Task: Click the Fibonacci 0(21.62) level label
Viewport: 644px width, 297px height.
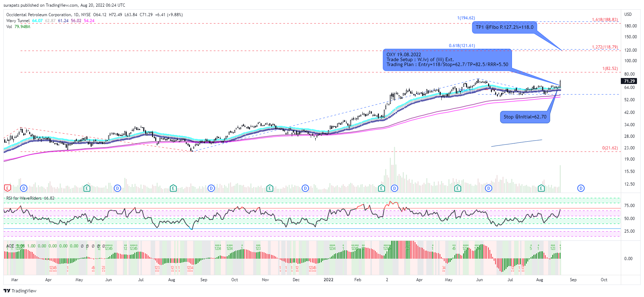Action: 610,148
